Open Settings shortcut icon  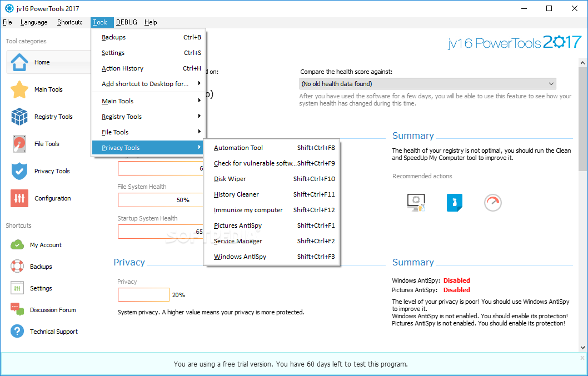(x=17, y=288)
